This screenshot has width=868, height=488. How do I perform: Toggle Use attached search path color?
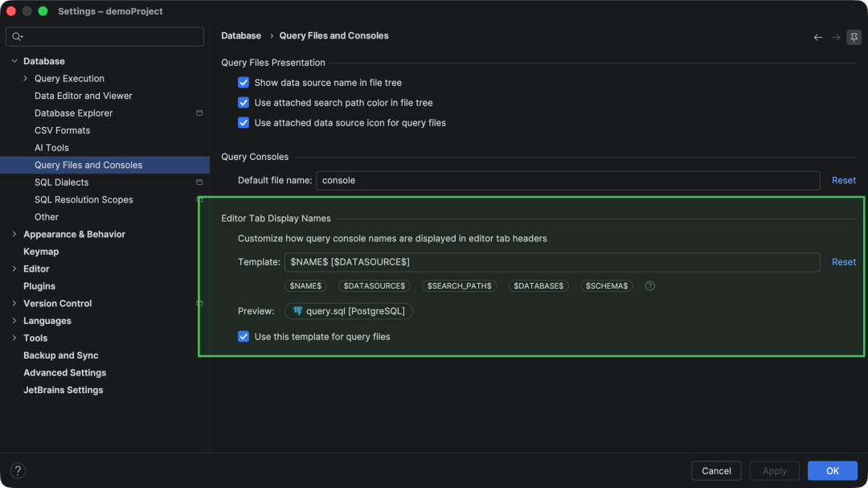(244, 102)
